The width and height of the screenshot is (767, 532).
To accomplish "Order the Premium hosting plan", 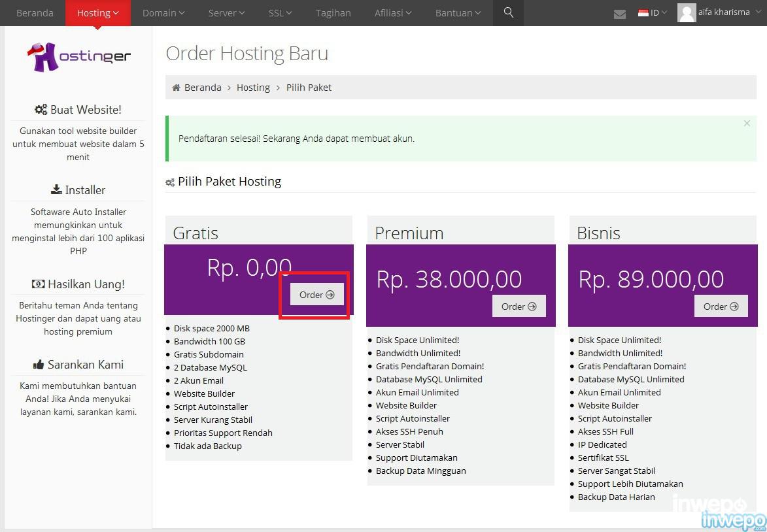I will coord(519,307).
